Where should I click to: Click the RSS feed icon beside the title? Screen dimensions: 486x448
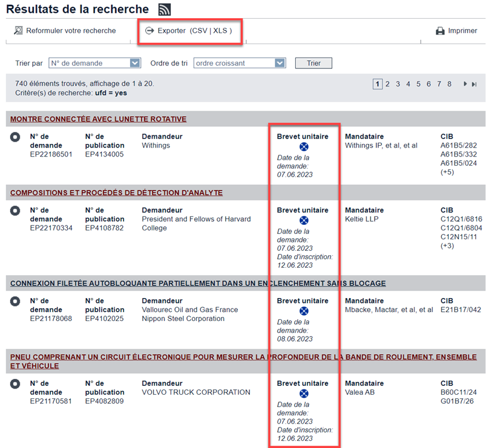pos(164,10)
